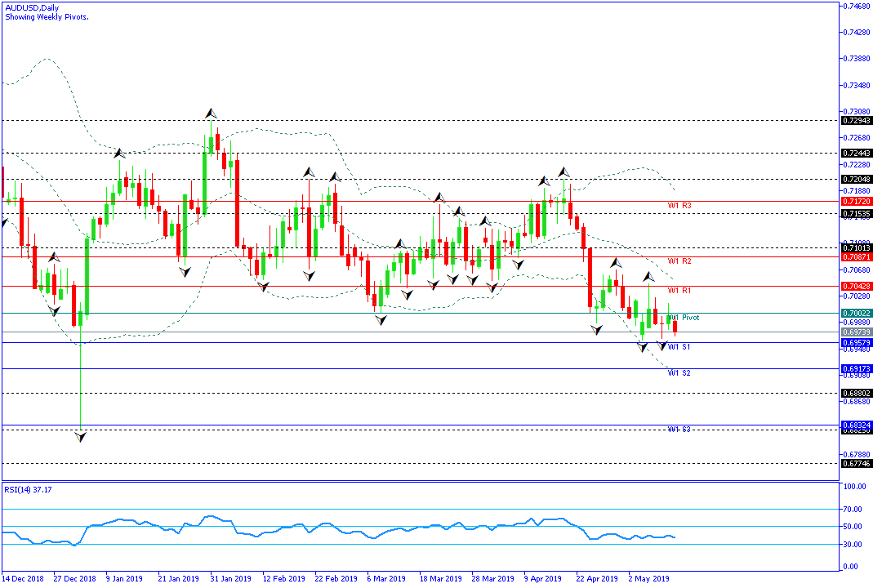This screenshot has width=882, height=588.
Task: Click the black 0.72943 price label
Action: [857, 121]
